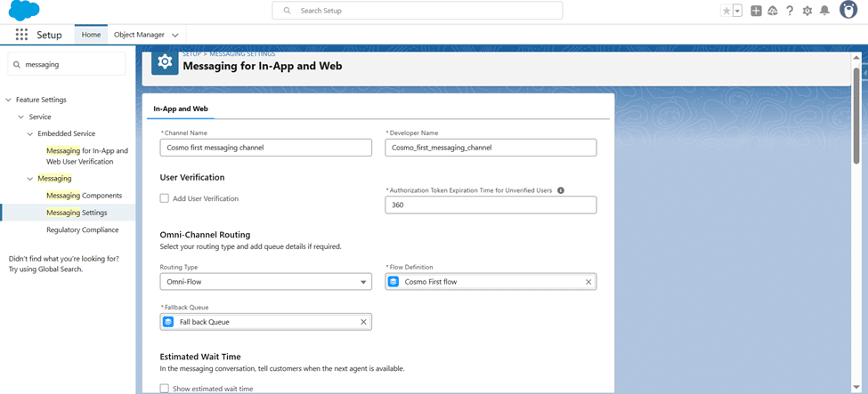Enable Add User Verification checkbox

(x=165, y=198)
